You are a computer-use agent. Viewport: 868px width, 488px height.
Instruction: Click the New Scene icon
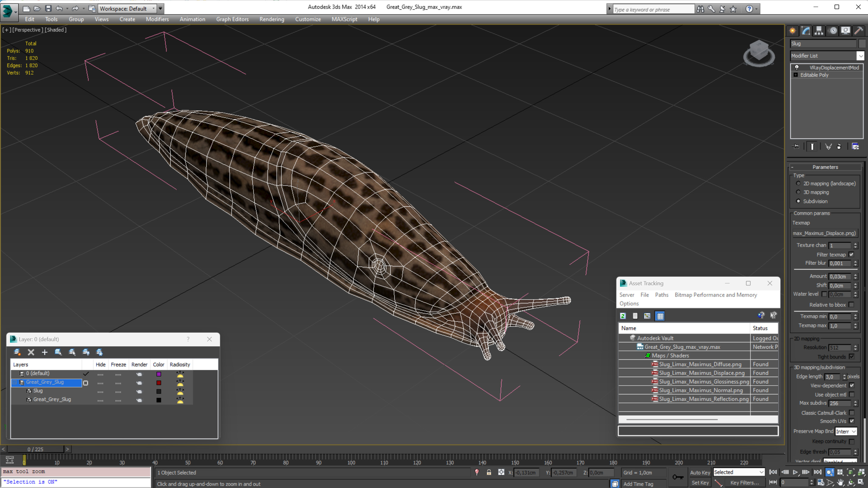click(26, 9)
